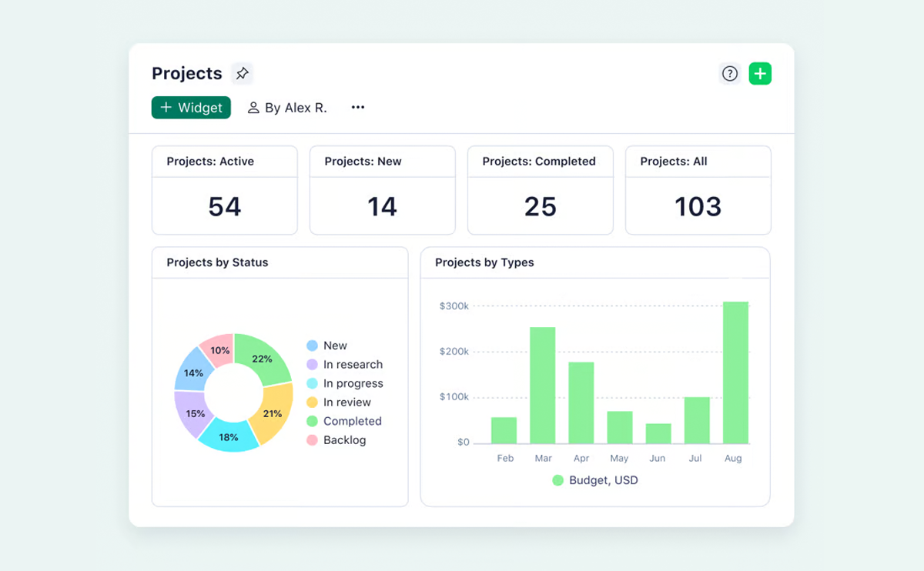Click the March budget bar
This screenshot has height=571, width=924.
coord(543,385)
